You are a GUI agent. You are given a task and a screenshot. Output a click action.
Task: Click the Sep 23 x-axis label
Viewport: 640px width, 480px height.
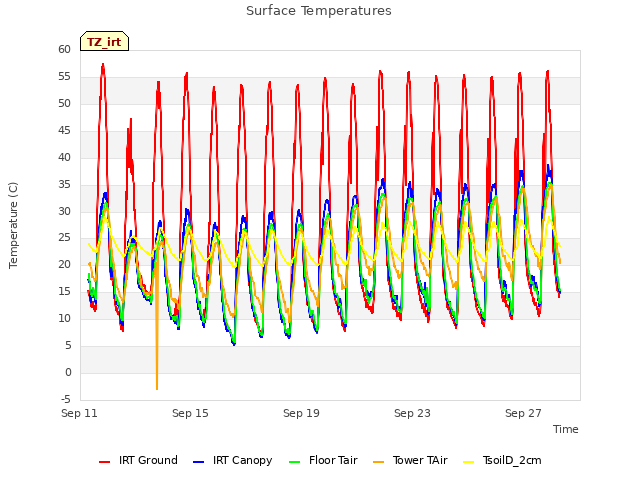click(x=412, y=413)
